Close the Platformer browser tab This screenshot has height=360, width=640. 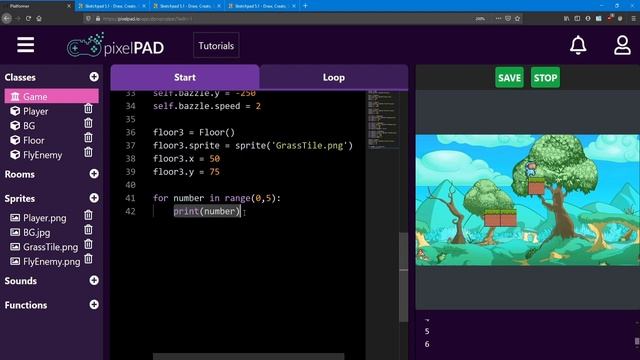(69, 6)
